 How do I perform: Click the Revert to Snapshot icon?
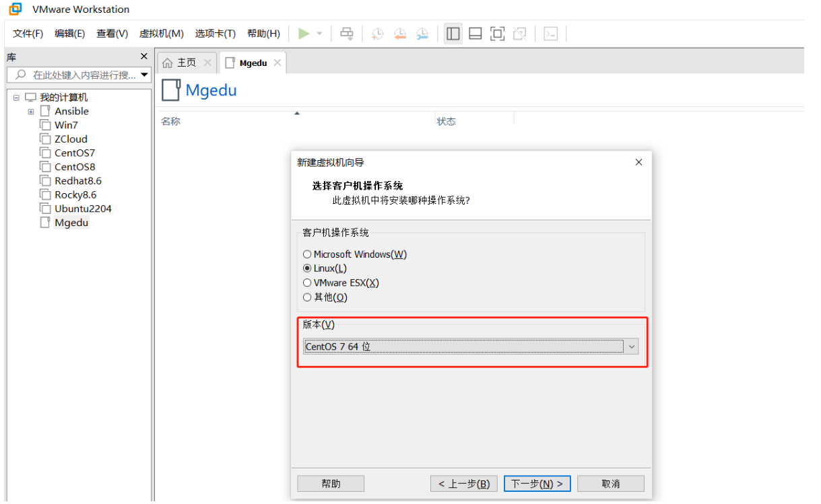(x=400, y=34)
